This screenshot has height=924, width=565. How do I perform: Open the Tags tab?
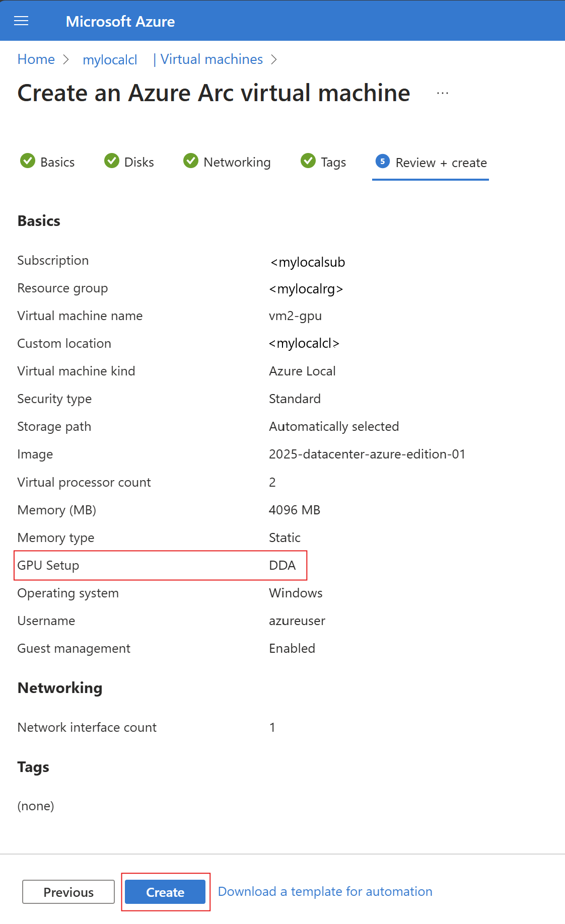tap(333, 162)
